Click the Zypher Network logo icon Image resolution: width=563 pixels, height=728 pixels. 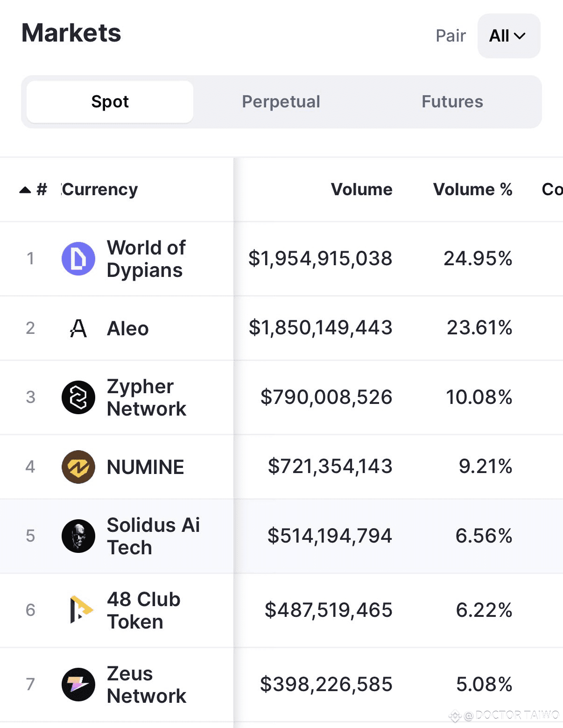coord(78,397)
